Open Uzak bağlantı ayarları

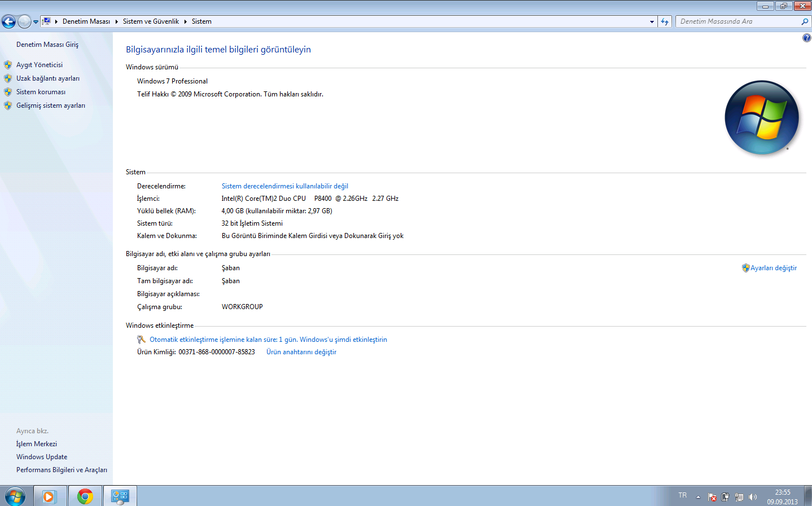48,78
